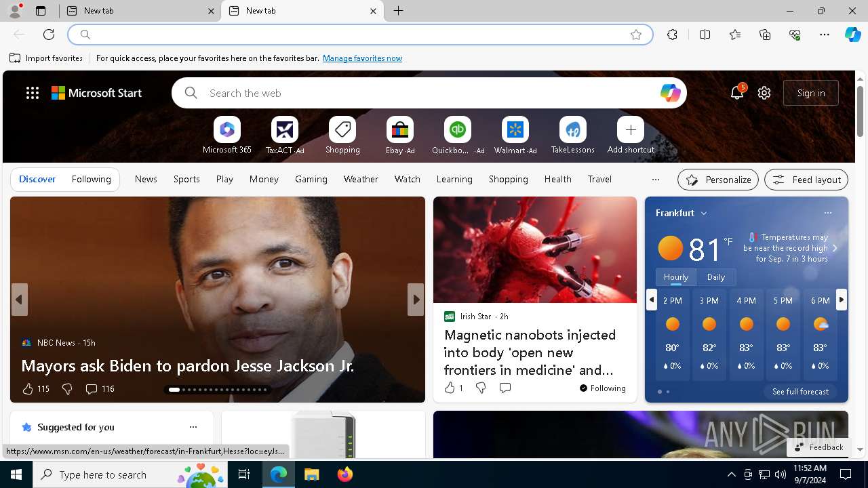Screen dimensions: 868x488
Task: Dislike the magnetic nanobots article
Action: [481, 388]
